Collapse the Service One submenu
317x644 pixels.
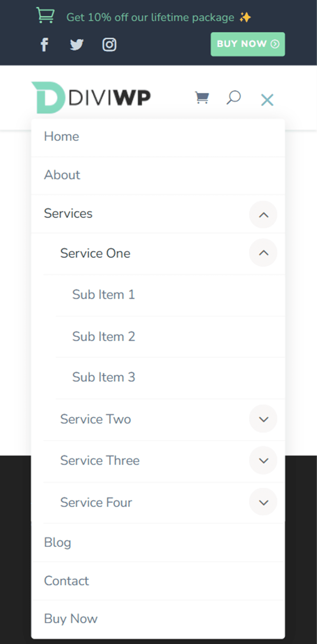263,253
